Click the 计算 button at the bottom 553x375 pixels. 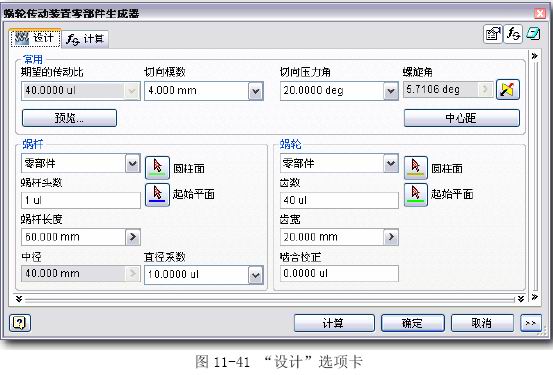pos(334,323)
